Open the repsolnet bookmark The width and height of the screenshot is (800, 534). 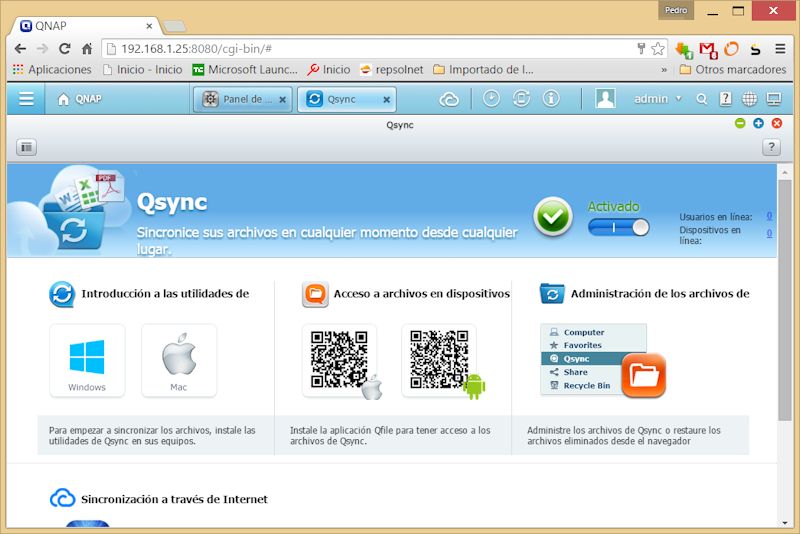coord(392,69)
